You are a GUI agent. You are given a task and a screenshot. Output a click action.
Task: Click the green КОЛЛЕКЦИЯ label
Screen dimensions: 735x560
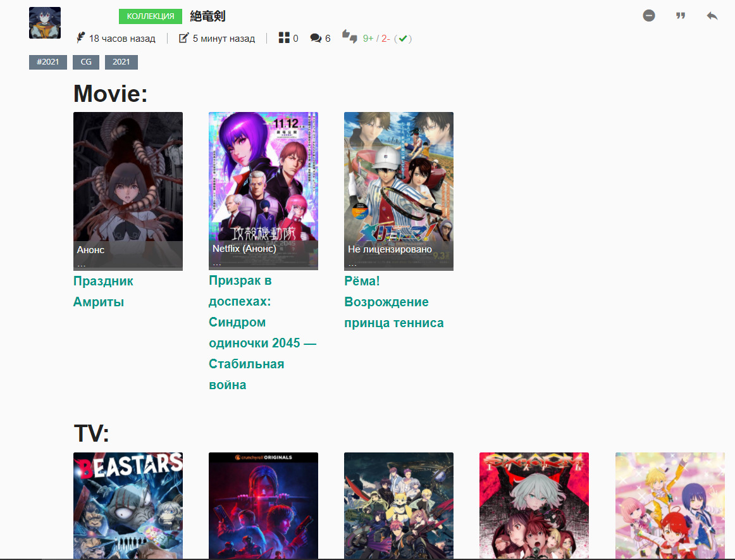[151, 16]
